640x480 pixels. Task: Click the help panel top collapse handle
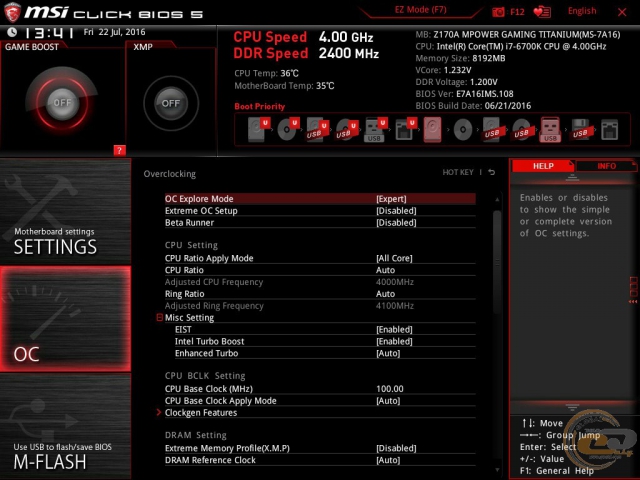click(572, 177)
